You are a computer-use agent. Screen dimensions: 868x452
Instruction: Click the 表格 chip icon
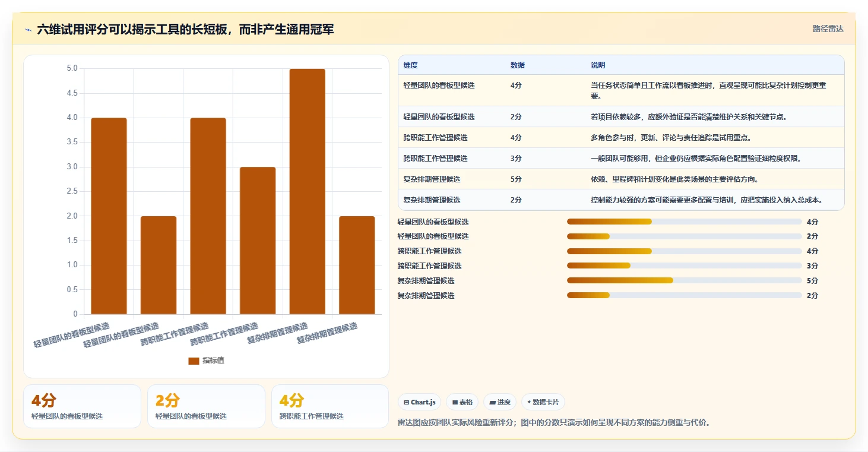click(455, 402)
